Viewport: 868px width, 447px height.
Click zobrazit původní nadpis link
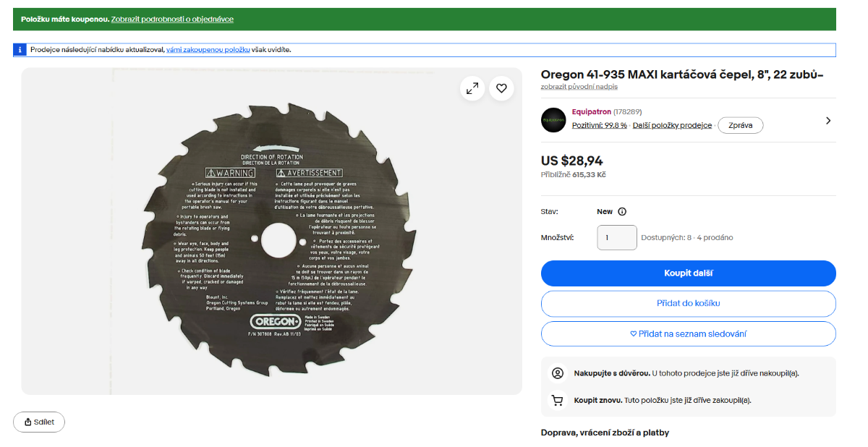(579, 87)
